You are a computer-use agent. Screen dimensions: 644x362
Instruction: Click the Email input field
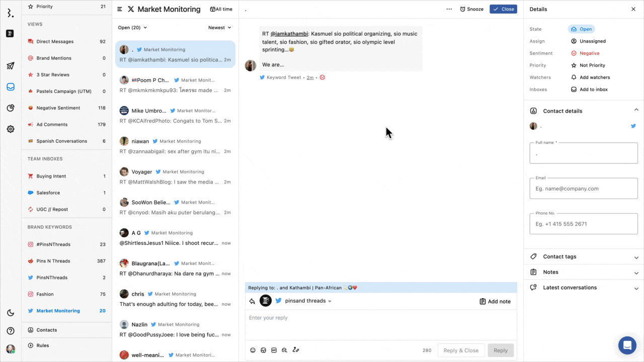(x=584, y=189)
